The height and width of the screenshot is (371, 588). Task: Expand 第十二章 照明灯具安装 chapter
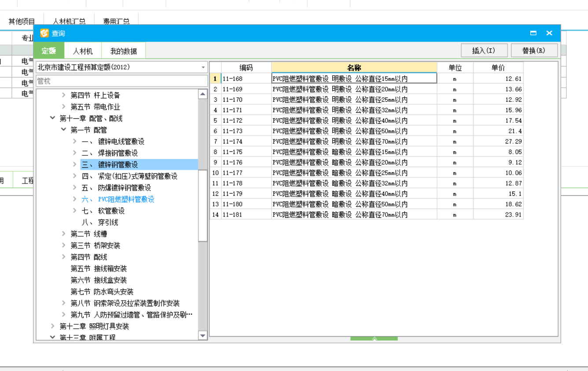(x=53, y=326)
